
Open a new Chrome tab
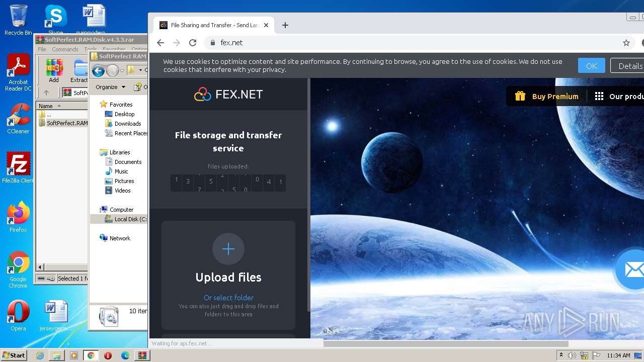[285, 25]
